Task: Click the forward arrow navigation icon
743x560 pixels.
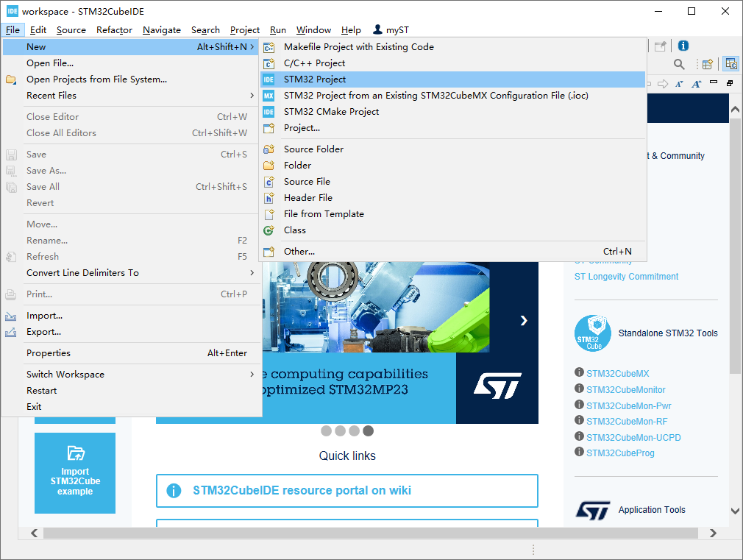Action: click(x=663, y=84)
